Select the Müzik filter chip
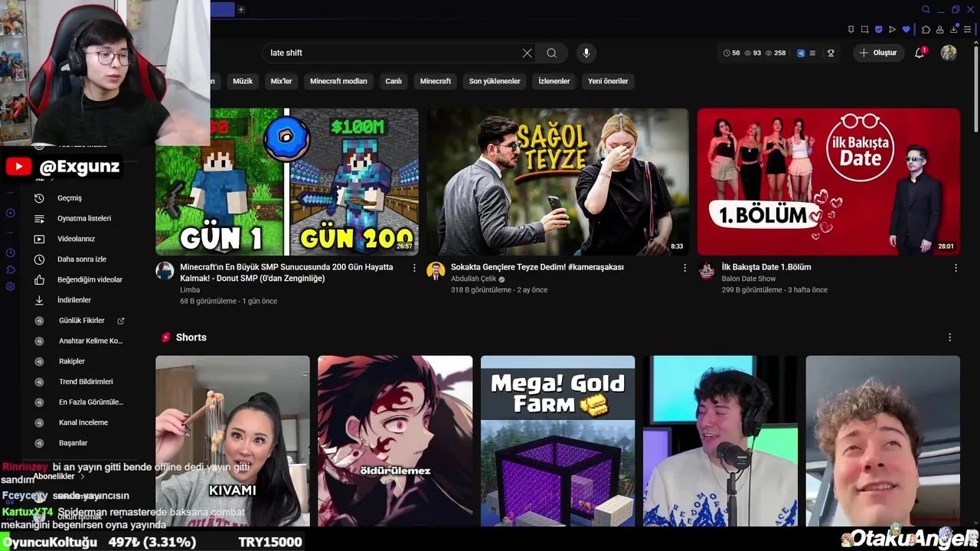This screenshot has width=980, height=551. [x=243, y=81]
